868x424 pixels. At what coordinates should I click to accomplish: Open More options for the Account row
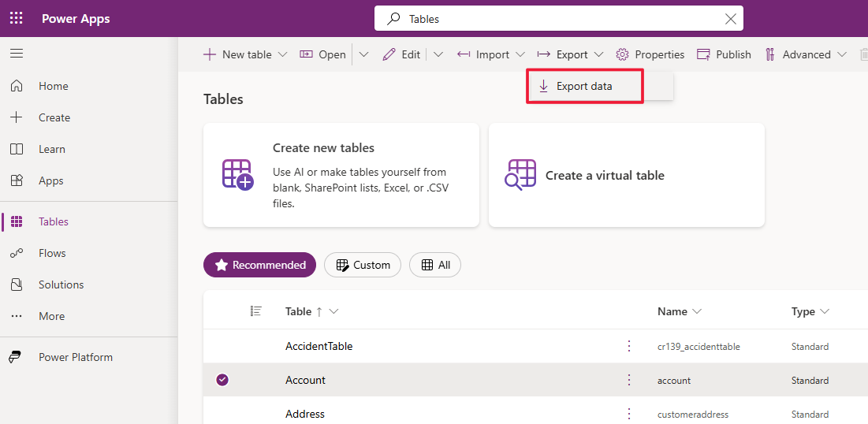click(629, 380)
